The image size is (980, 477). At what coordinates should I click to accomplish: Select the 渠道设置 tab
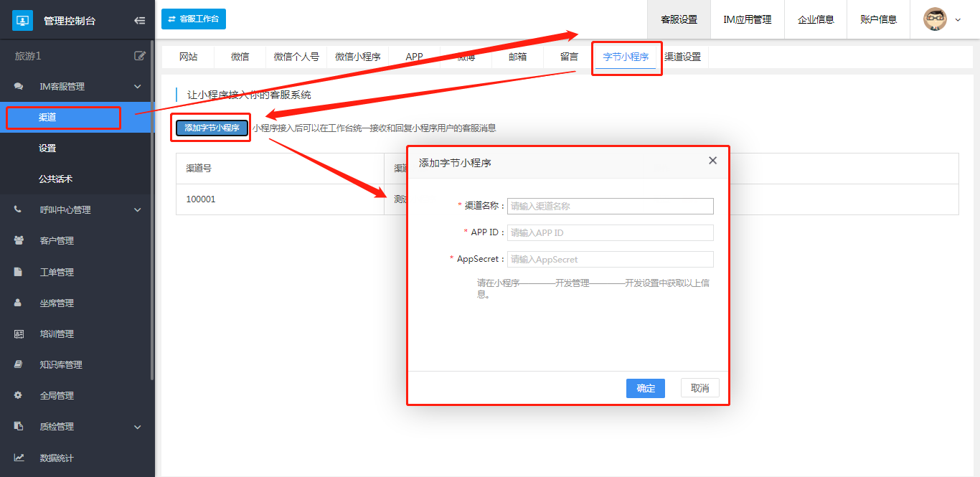[682, 57]
